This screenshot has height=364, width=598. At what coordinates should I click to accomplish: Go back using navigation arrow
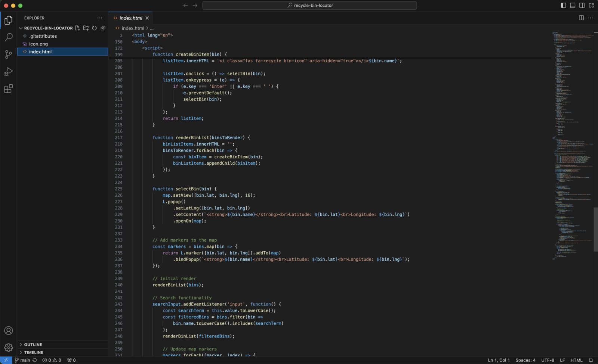coord(185,5)
